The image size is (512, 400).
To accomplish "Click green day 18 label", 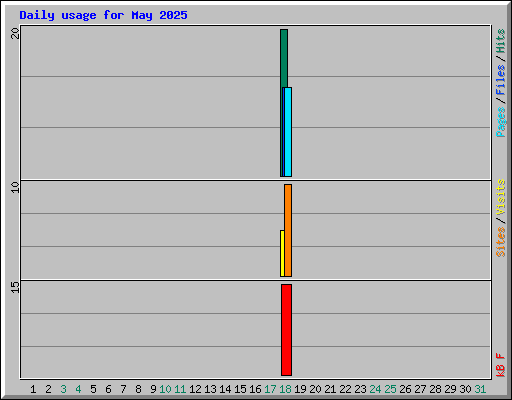I will click(x=285, y=389).
